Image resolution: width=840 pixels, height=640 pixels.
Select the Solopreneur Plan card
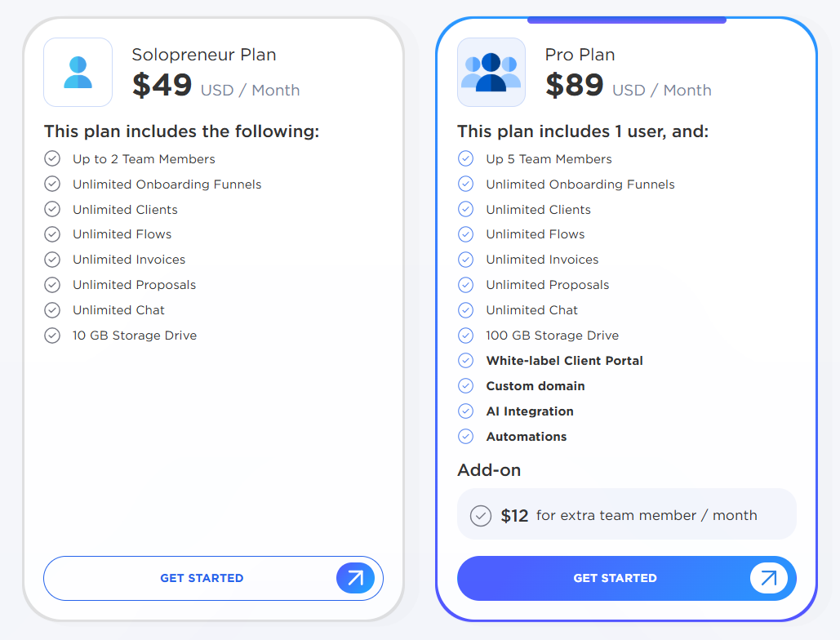click(213, 318)
